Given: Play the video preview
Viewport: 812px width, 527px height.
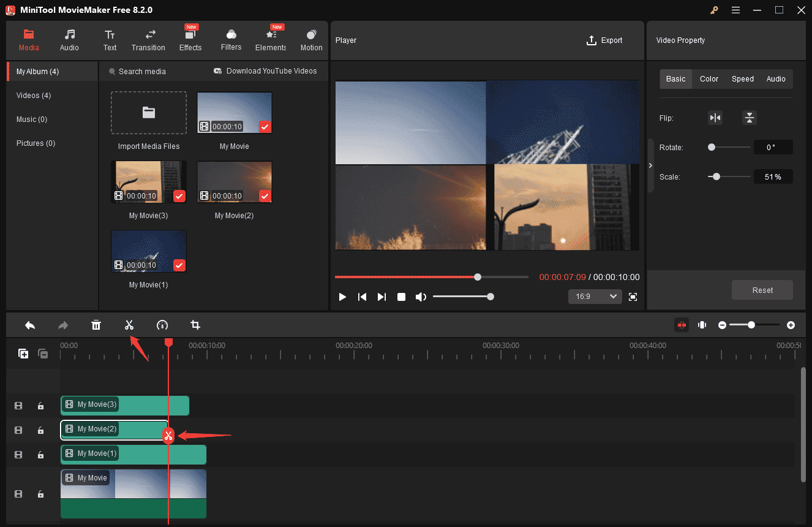Looking at the screenshot, I should coord(342,297).
